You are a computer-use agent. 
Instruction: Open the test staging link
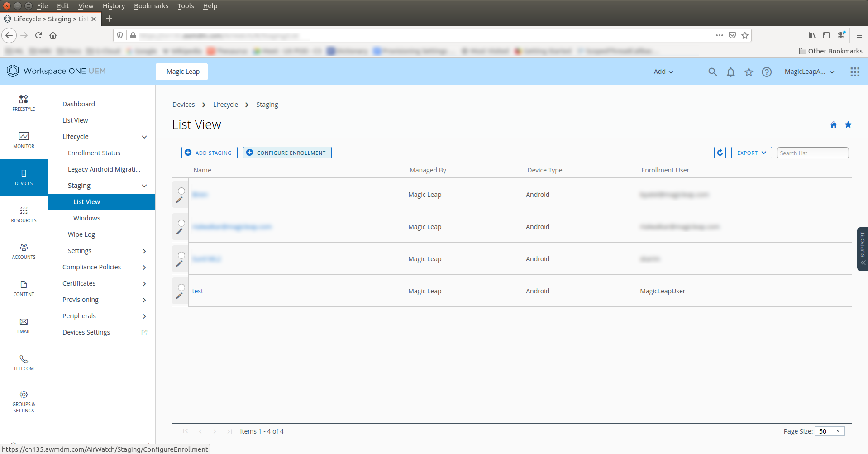pos(198,291)
